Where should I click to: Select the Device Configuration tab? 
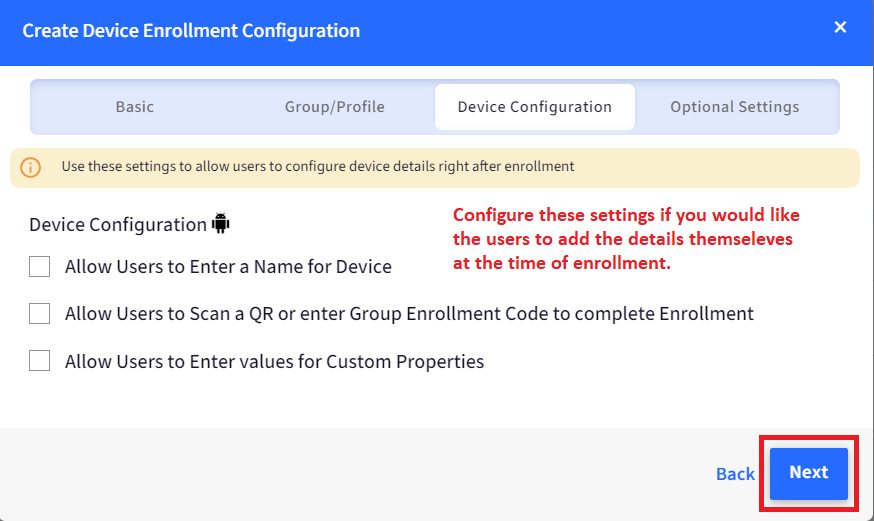tap(535, 106)
